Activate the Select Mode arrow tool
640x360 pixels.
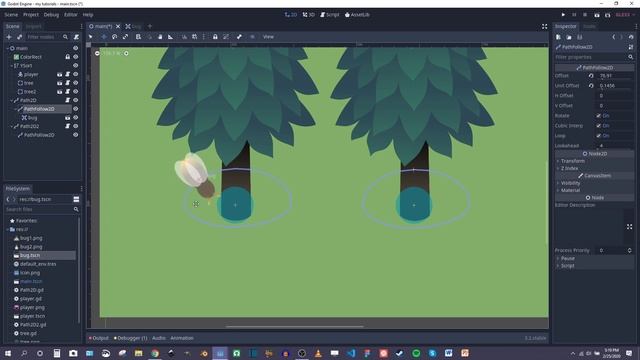[x=91, y=37]
